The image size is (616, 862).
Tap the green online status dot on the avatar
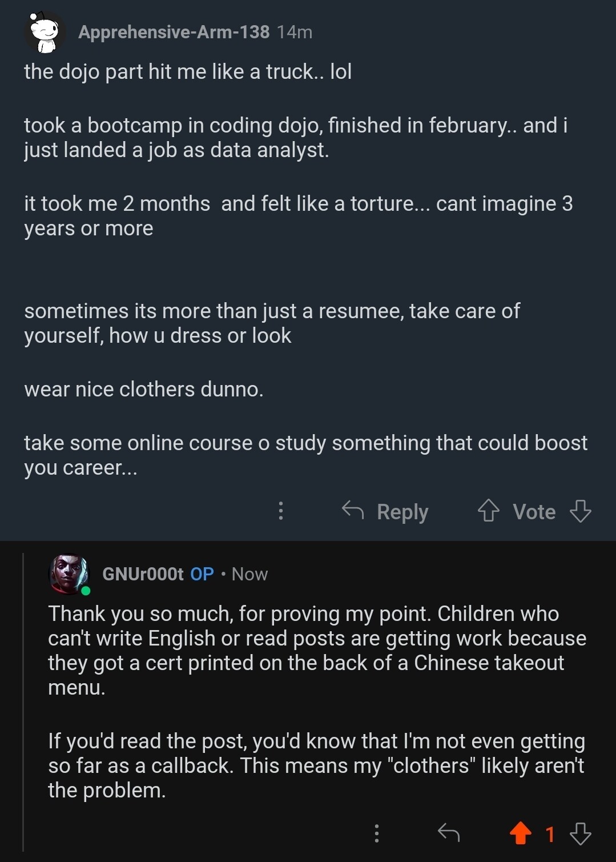pyautogui.click(x=86, y=591)
